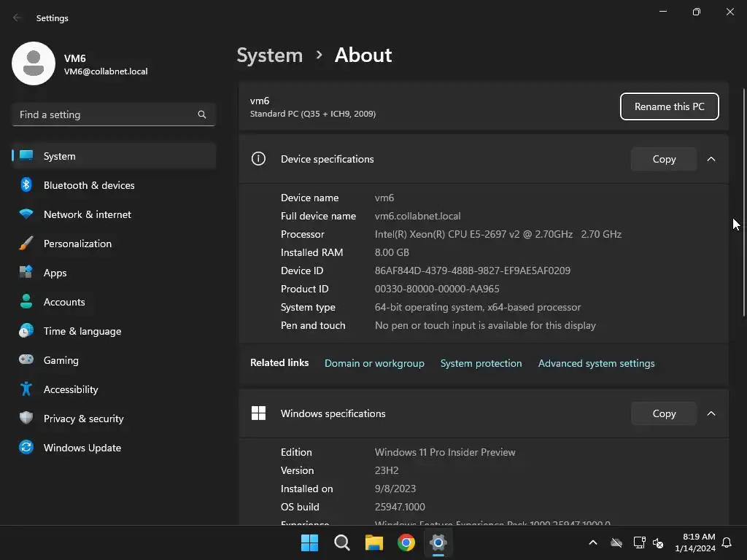Click the Installed on date 9/8/2023

[x=395, y=489]
